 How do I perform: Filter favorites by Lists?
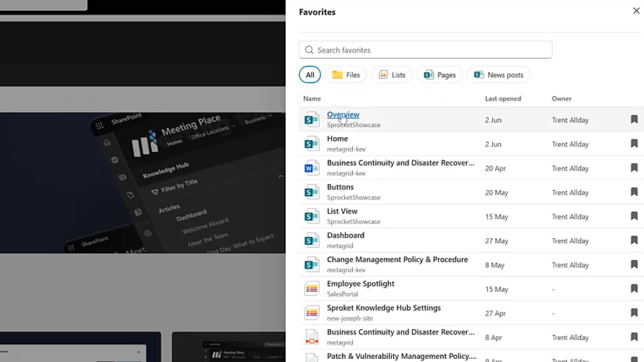(392, 75)
